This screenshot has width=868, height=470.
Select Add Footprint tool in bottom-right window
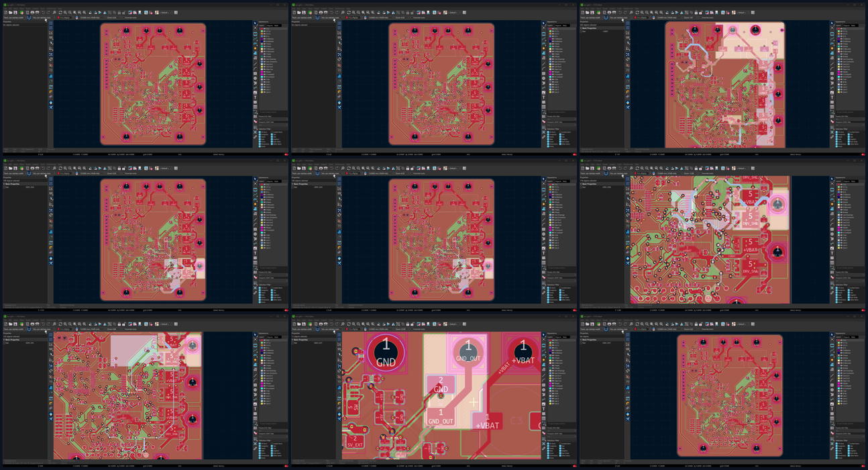[832, 344]
